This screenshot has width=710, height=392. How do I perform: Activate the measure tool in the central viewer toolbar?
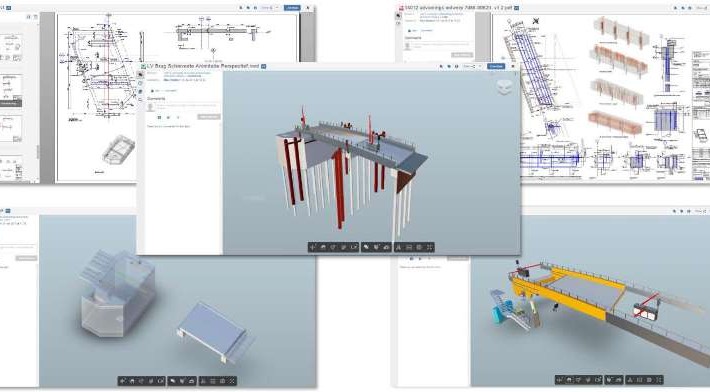366,247
